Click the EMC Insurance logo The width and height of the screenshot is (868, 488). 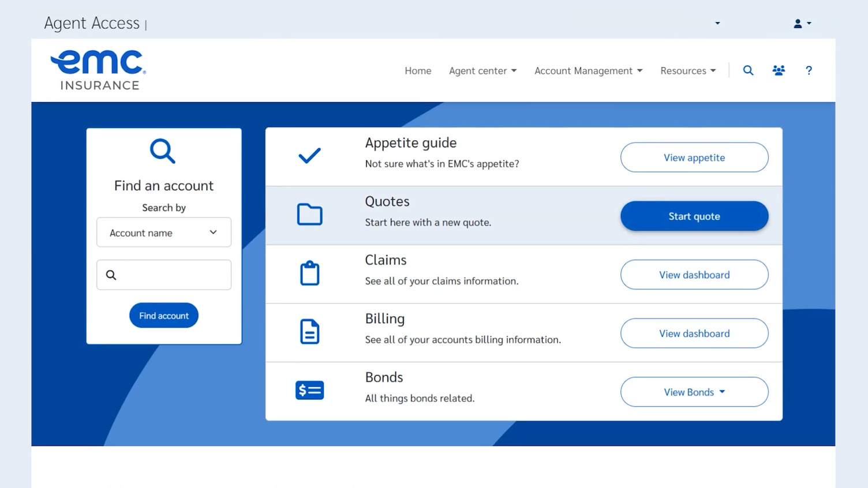point(98,70)
